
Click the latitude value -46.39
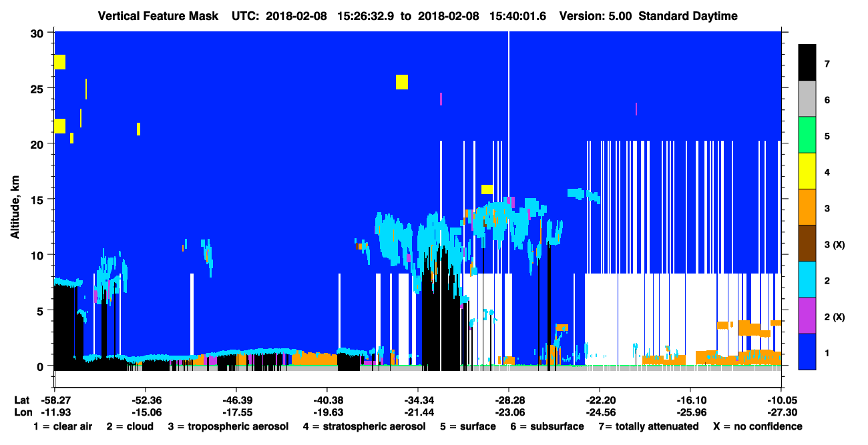tap(236, 400)
